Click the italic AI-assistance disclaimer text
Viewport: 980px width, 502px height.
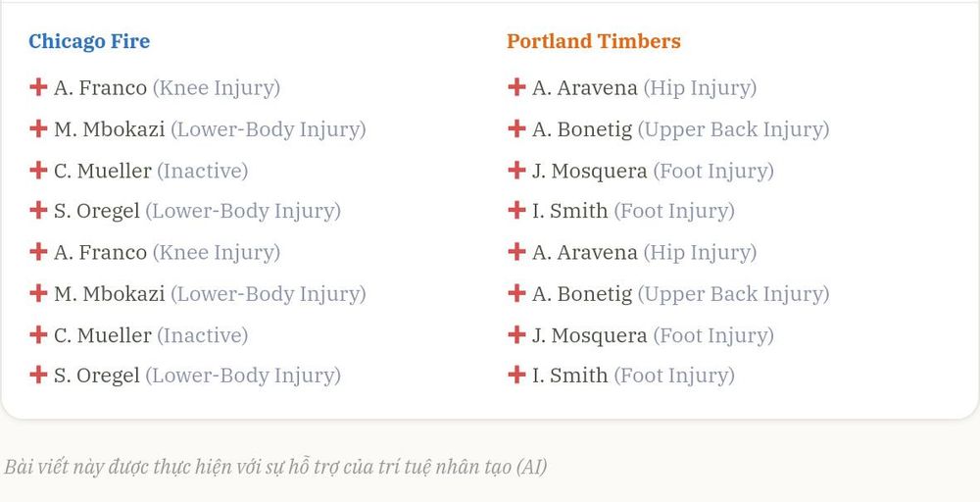coord(275,467)
